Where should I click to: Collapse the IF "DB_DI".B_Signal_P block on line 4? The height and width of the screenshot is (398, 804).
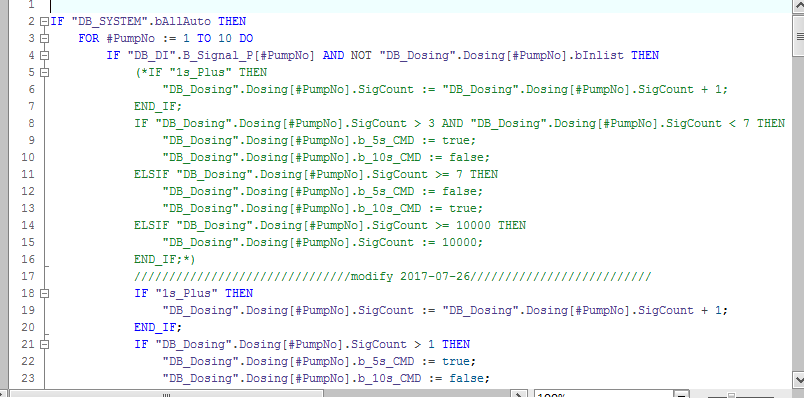[x=44, y=55]
